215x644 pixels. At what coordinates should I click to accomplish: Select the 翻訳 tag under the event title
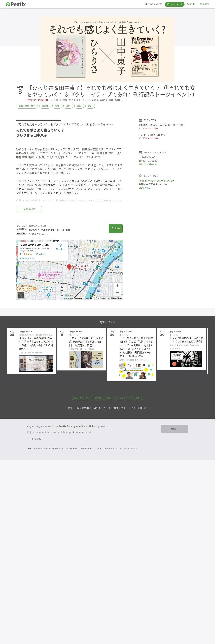[90, 106]
